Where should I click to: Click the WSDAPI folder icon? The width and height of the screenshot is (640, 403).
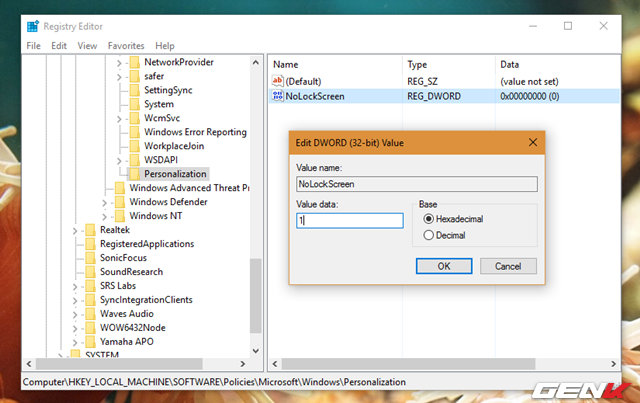[x=135, y=160]
